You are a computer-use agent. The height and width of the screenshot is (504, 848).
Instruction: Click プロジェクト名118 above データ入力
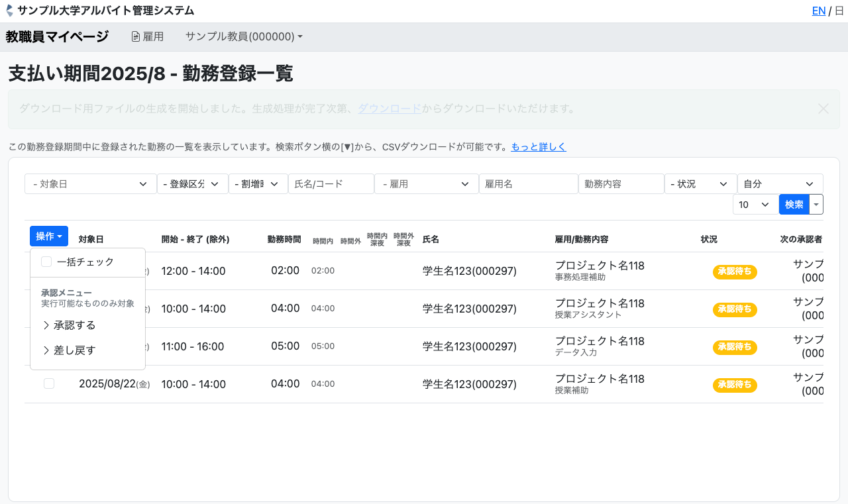[x=600, y=341]
